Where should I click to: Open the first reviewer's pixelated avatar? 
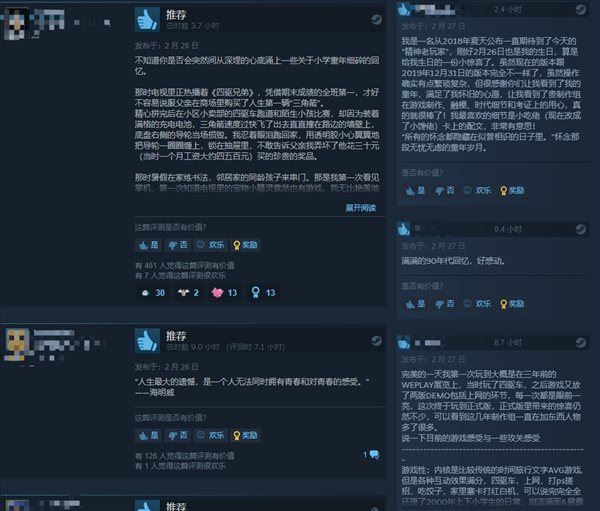[16, 24]
